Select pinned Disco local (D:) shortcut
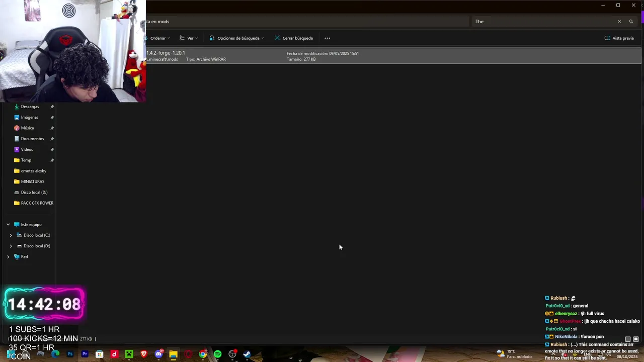 (x=34, y=193)
